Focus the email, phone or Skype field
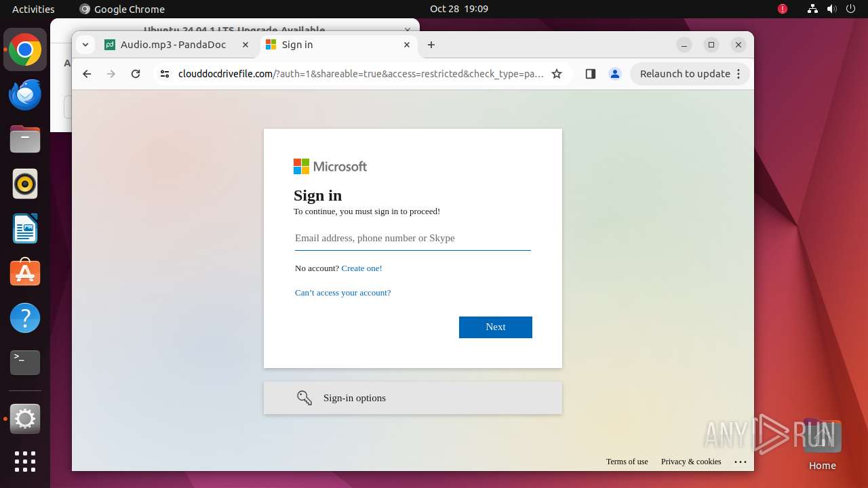Image resolution: width=868 pixels, height=488 pixels. pyautogui.click(x=413, y=238)
